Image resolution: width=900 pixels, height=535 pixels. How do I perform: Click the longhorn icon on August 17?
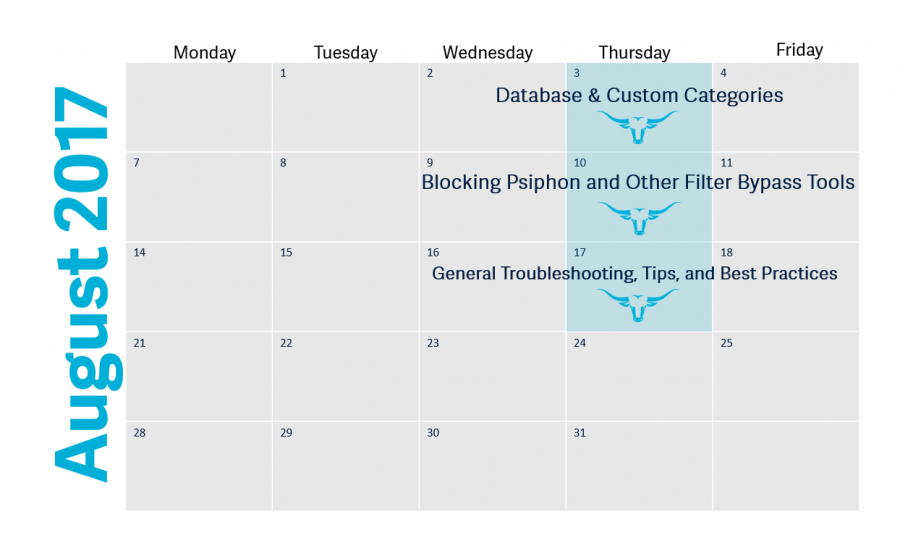click(x=638, y=304)
